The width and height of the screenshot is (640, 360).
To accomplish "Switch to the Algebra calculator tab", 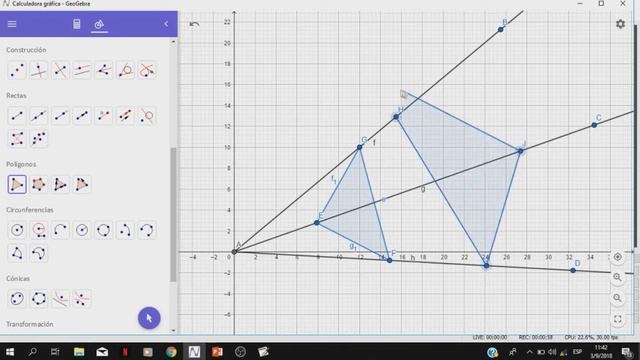I will click(77, 24).
